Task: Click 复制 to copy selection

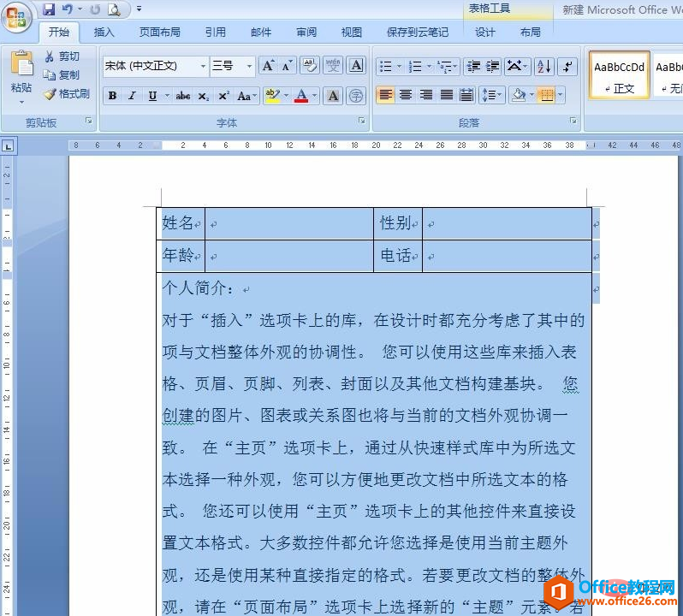Action: click(62, 75)
